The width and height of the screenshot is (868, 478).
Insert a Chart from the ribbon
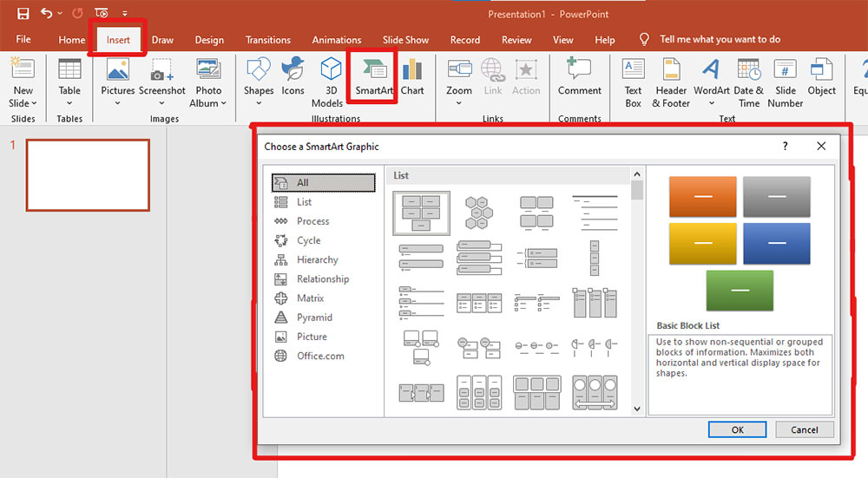coord(412,76)
